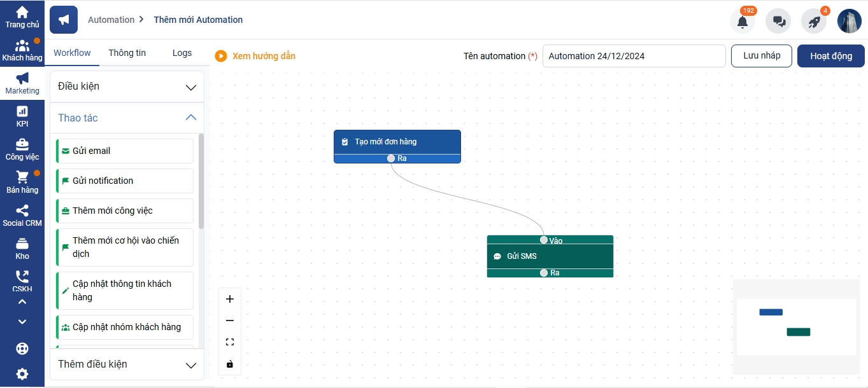The width and height of the screenshot is (868, 388).
Task: Open the notifications bell icon
Action: (x=743, y=22)
